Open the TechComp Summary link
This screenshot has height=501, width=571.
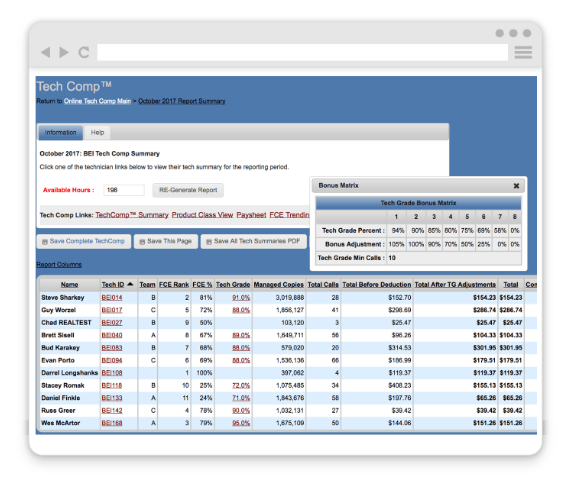(x=132, y=215)
